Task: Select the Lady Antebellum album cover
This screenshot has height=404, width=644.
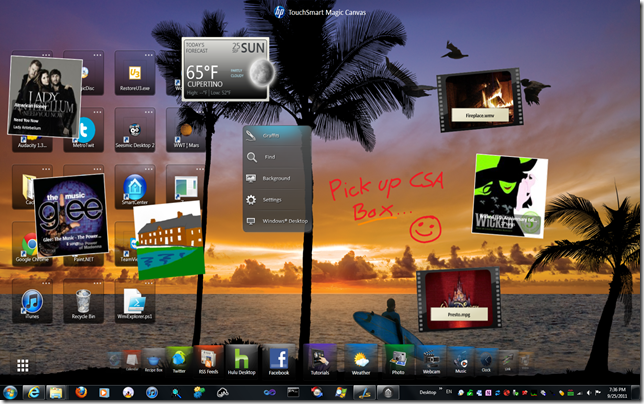Action: (44, 97)
